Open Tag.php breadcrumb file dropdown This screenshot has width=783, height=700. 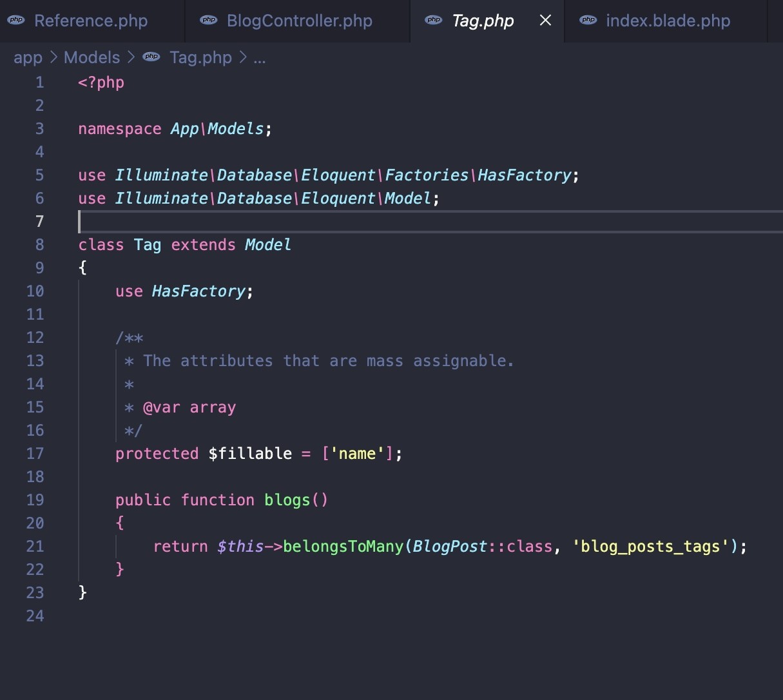[x=200, y=57]
